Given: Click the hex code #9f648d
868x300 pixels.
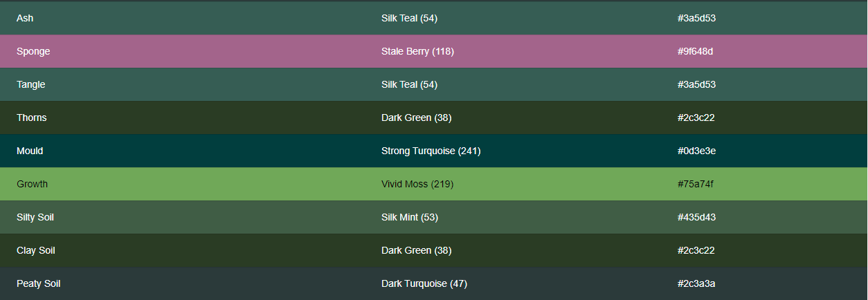Looking at the screenshot, I should point(696,52).
